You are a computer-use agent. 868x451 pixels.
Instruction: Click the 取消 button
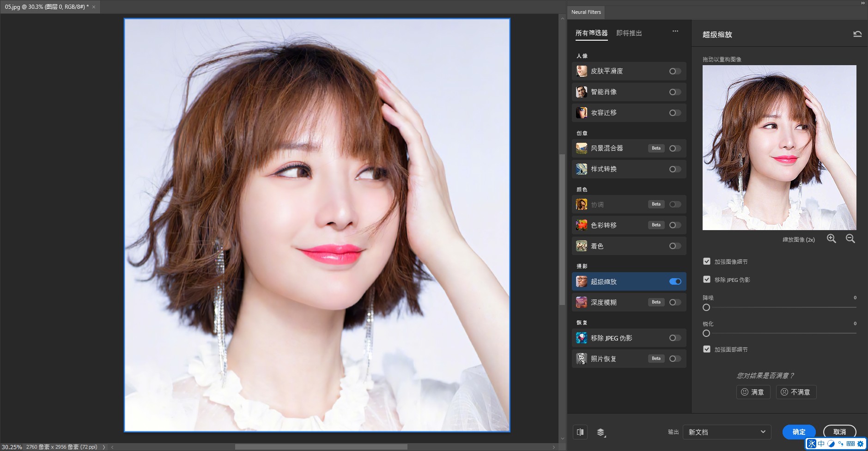(839, 432)
